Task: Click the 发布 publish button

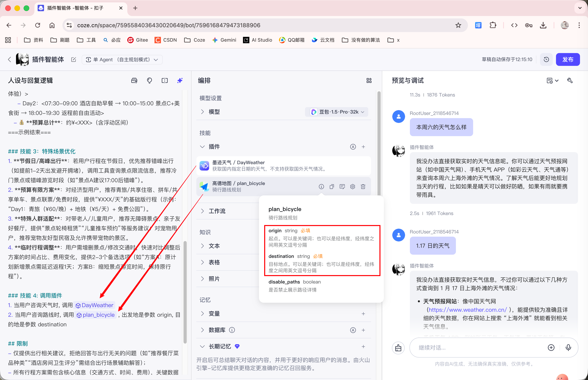Action: 568,59
